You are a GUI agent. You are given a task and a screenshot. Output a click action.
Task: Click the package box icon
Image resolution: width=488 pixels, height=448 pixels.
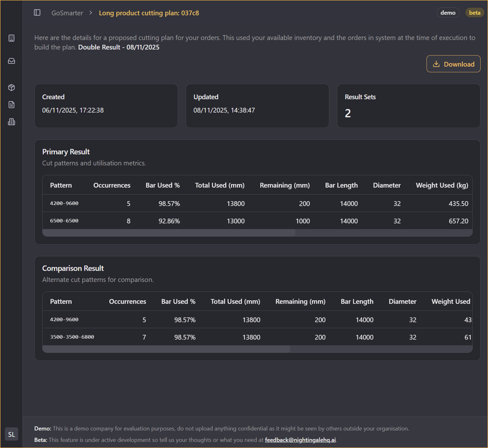12,87
